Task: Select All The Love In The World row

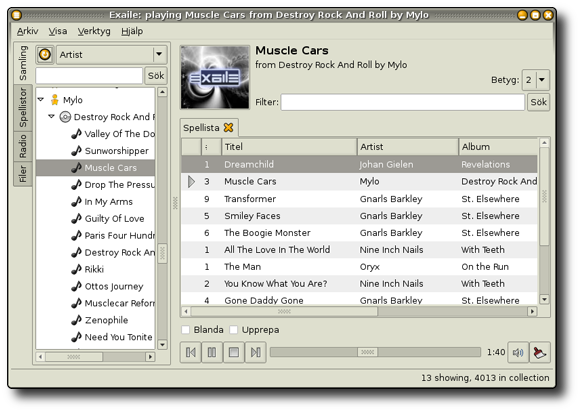Action: 359,250
